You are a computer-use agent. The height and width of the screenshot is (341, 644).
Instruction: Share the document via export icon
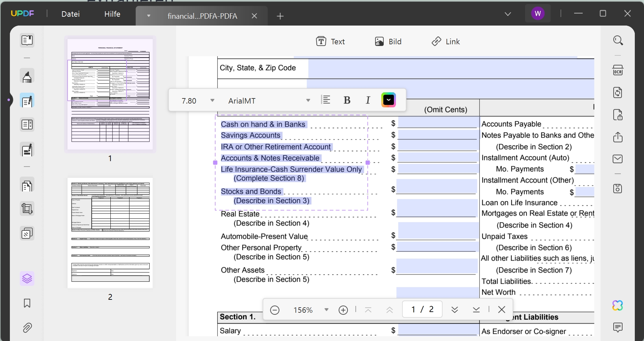[x=618, y=137]
